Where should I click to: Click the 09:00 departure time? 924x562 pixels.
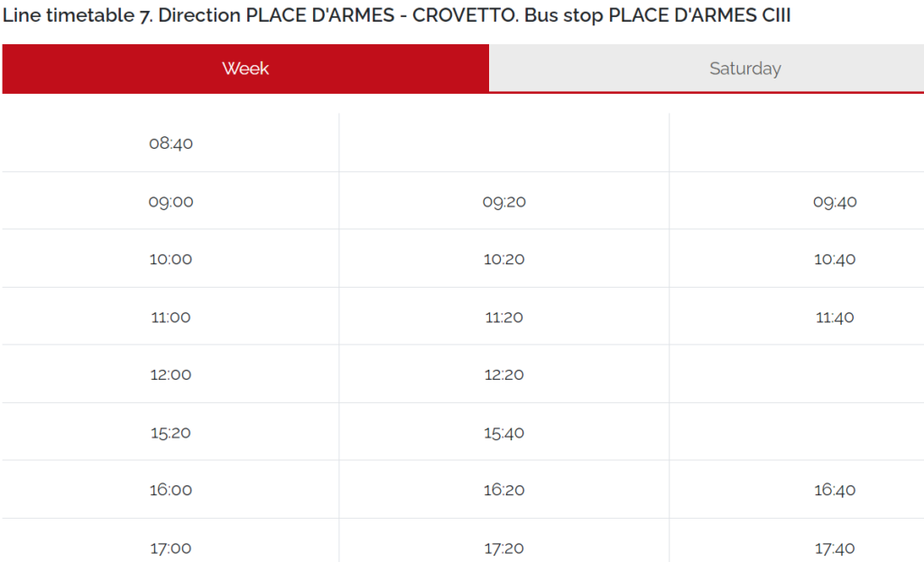(171, 201)
